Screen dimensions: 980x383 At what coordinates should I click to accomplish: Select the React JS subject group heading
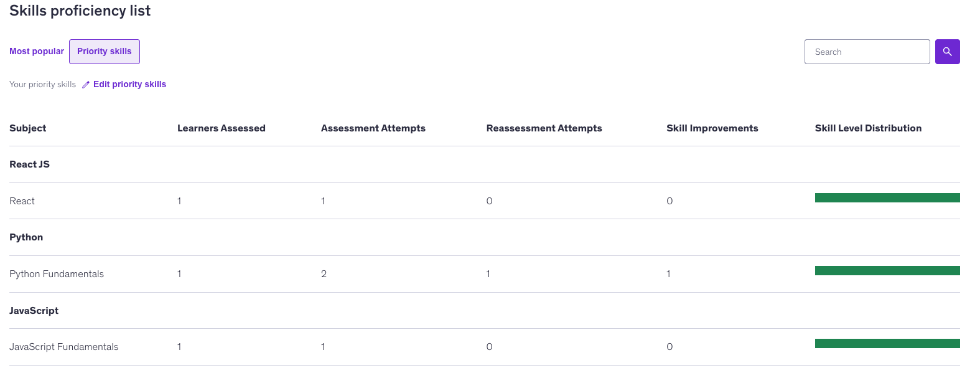(29, 164)
